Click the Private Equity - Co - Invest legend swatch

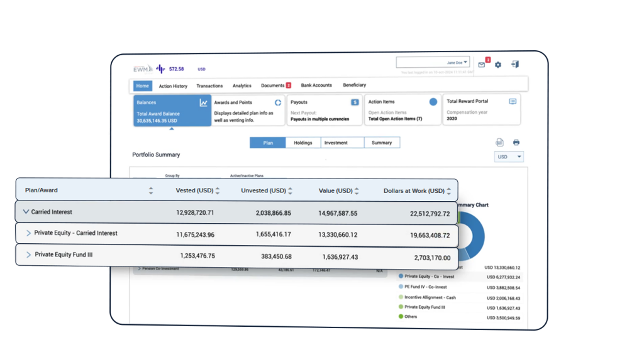point(401,277)
